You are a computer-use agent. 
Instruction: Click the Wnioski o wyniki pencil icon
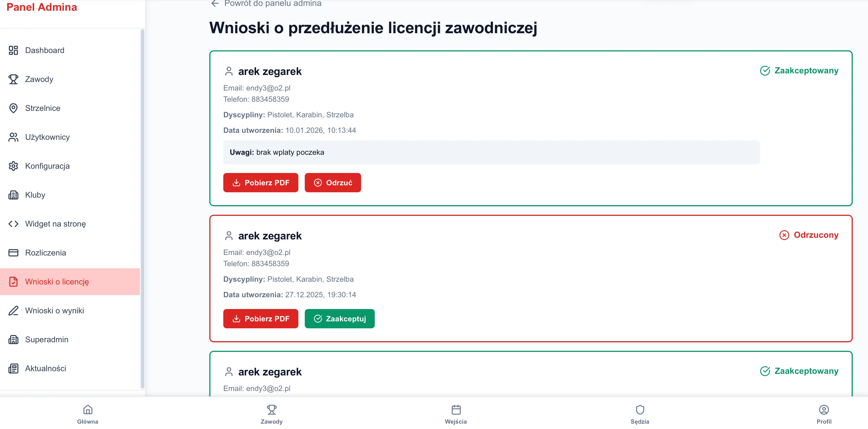(x=13, y=311)
